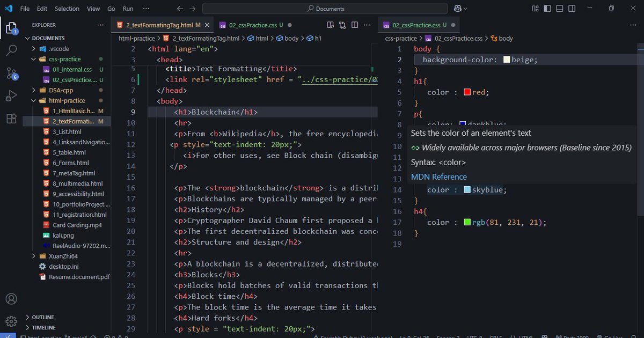Go forward with the right arrow
644x338 pixels.
point(193,9)
